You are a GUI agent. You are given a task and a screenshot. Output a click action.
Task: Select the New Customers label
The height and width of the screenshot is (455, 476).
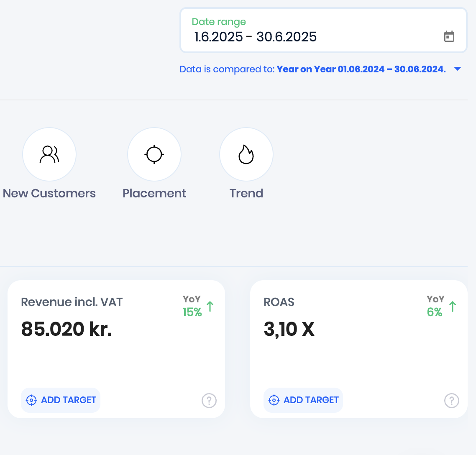(49, 193)
